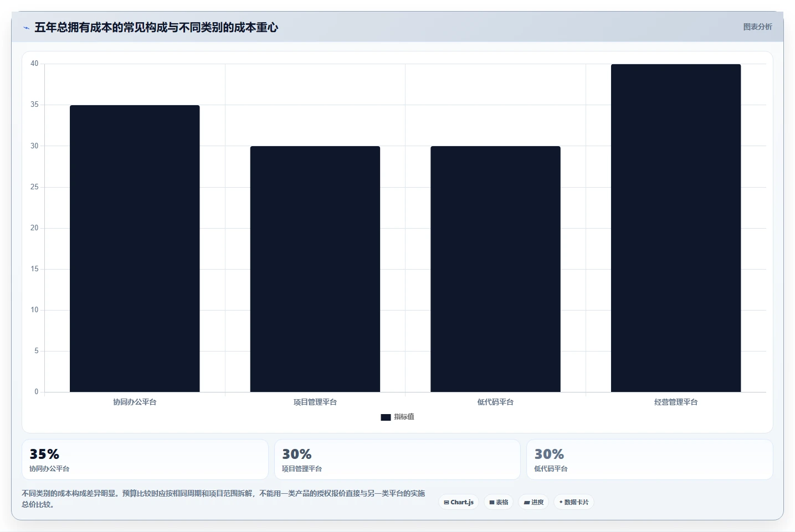Select the 经营管理平台 bar in chart

pyautogui.click(x=676, y=228)
